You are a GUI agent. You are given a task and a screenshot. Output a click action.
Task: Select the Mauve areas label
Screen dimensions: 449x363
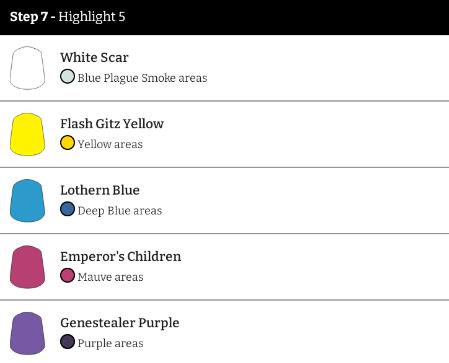click(x=110, y=277)
